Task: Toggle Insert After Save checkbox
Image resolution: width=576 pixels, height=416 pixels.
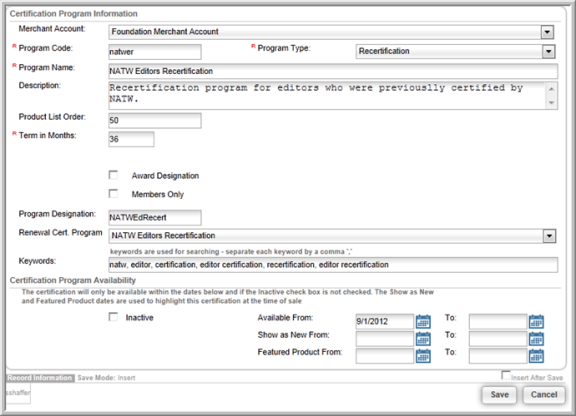Action: [x=506, y=375]
